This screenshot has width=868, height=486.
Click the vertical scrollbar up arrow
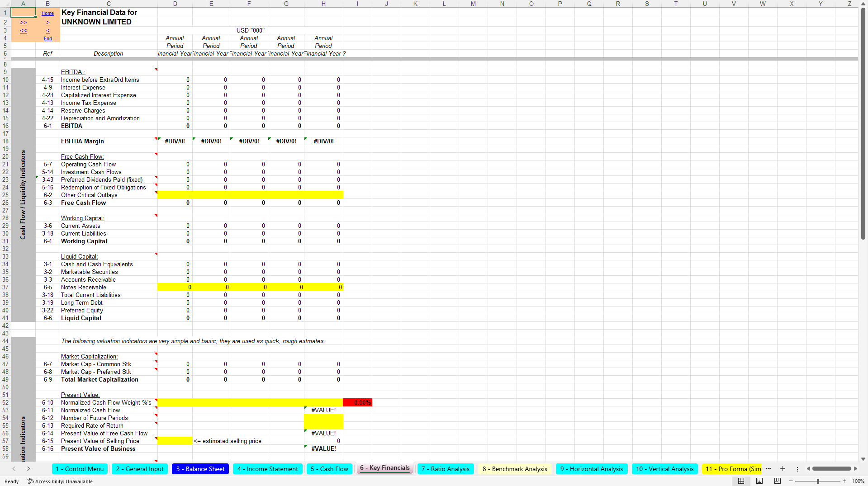point(863,4)
